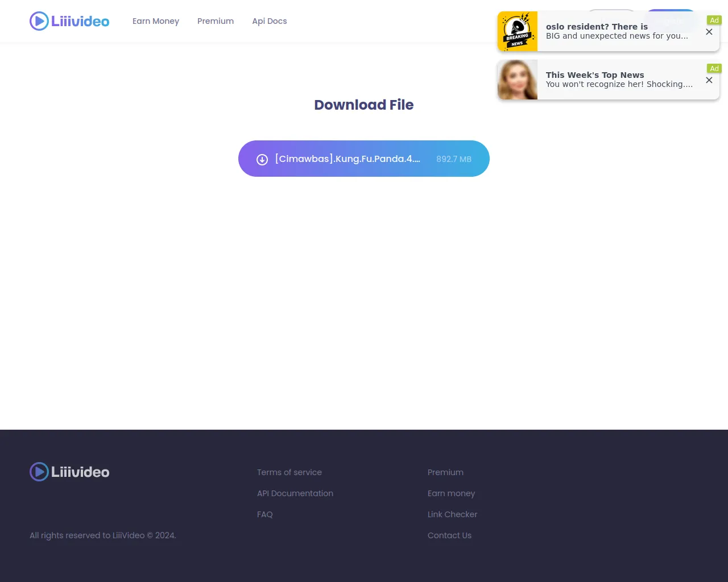The image size is (728, 582).
Task: Open the Earn money link in the footer
Action: (x=451, y=493)
